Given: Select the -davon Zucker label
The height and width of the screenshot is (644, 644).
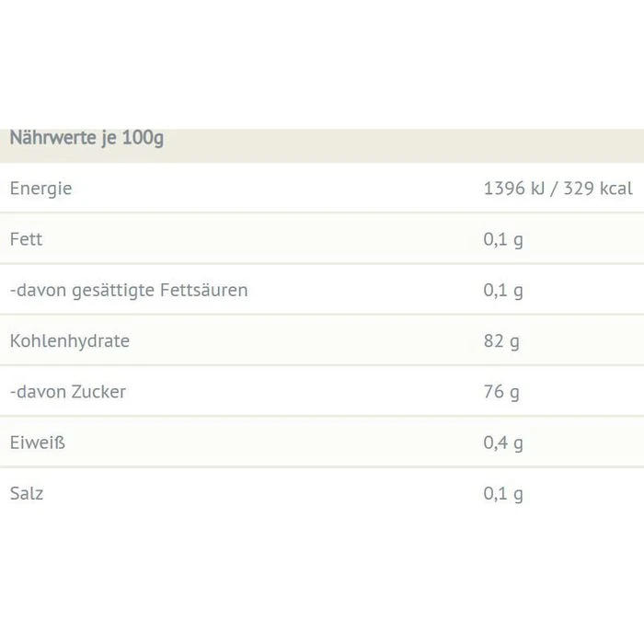Looking at the screenshot, I should (x=67, y=392).
